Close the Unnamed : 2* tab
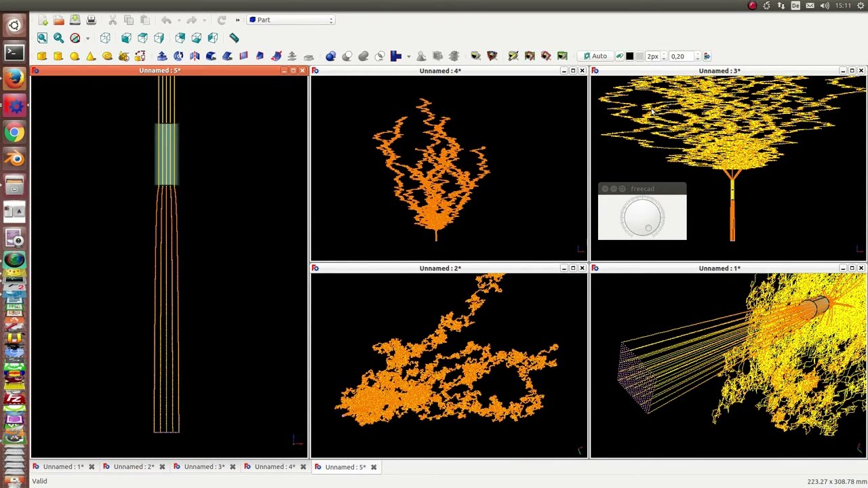 (x=162, y=467)
